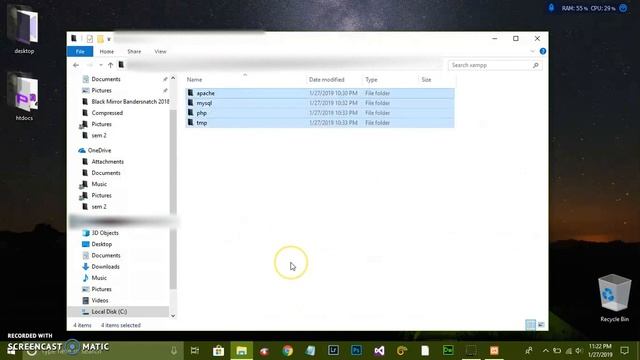Open the volume control in system tray
Screen dimensions: 640x360
click(x=578, y=351)
